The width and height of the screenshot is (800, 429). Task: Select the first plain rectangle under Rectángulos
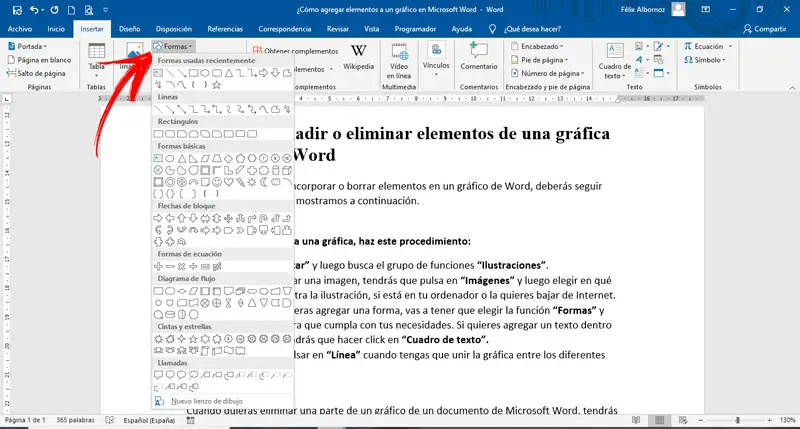coord(158,134)
